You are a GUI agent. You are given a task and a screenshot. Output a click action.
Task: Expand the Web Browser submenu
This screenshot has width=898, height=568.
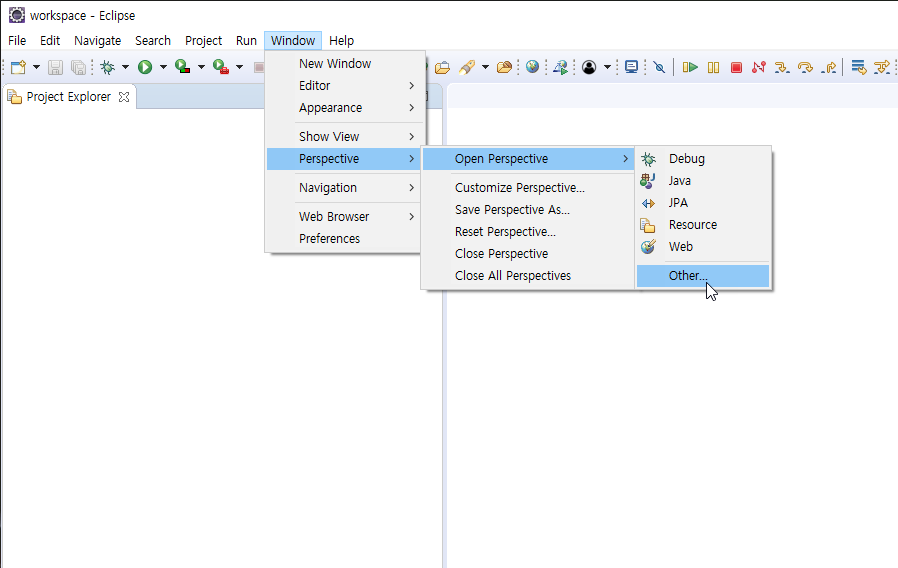tap(345, 216)
